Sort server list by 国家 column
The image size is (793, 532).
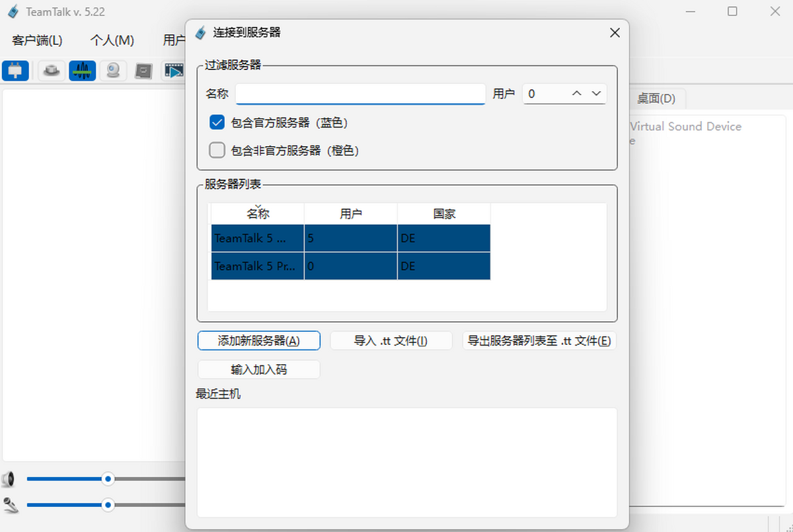coord(444,213)
